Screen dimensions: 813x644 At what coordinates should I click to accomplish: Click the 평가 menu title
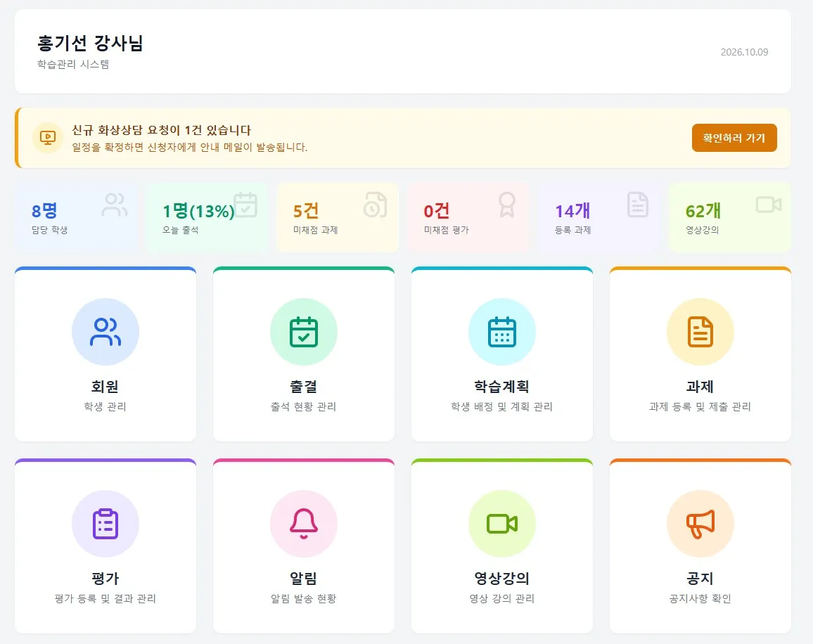click(x=105, y=579)
